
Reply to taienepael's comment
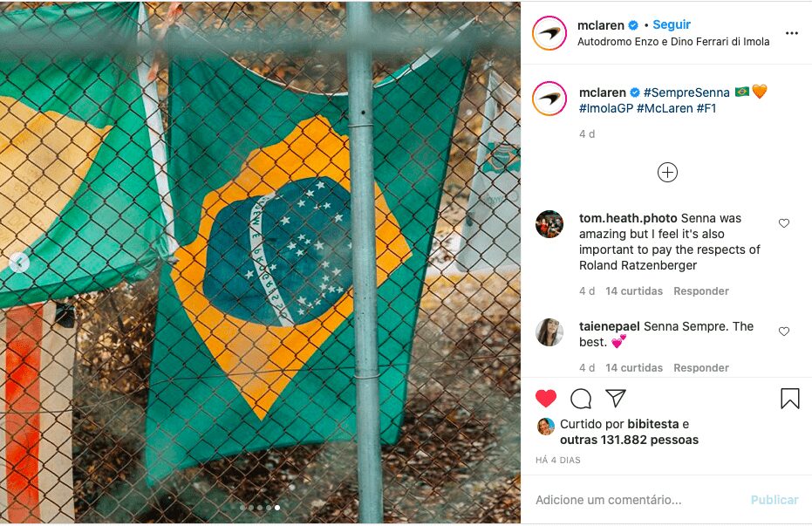pos(700,367)
